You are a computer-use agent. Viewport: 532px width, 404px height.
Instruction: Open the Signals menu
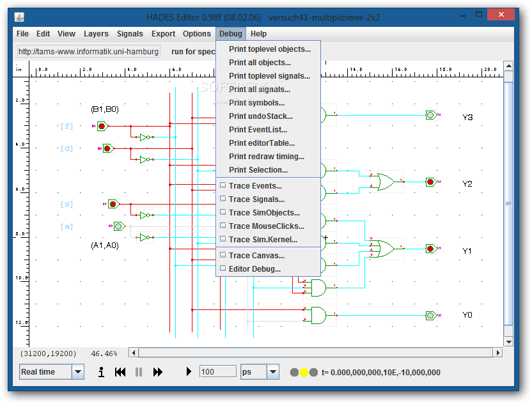pos(130,34)
